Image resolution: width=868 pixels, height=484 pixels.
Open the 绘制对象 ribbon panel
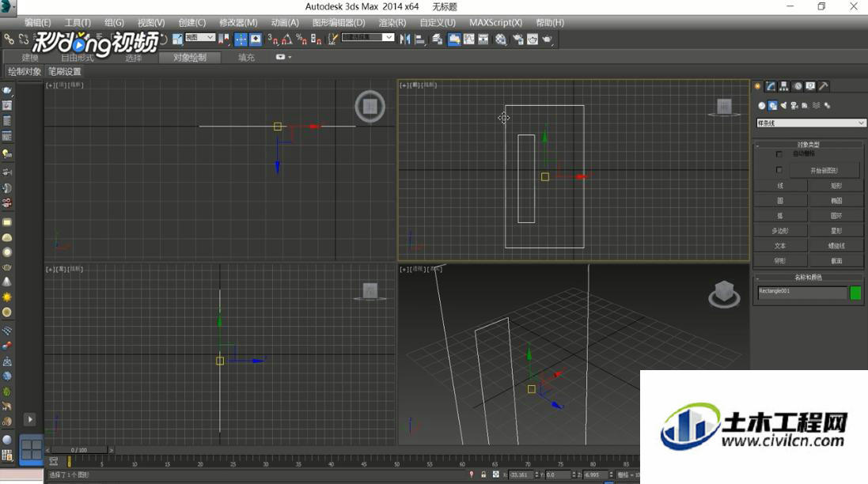point(25,71)
